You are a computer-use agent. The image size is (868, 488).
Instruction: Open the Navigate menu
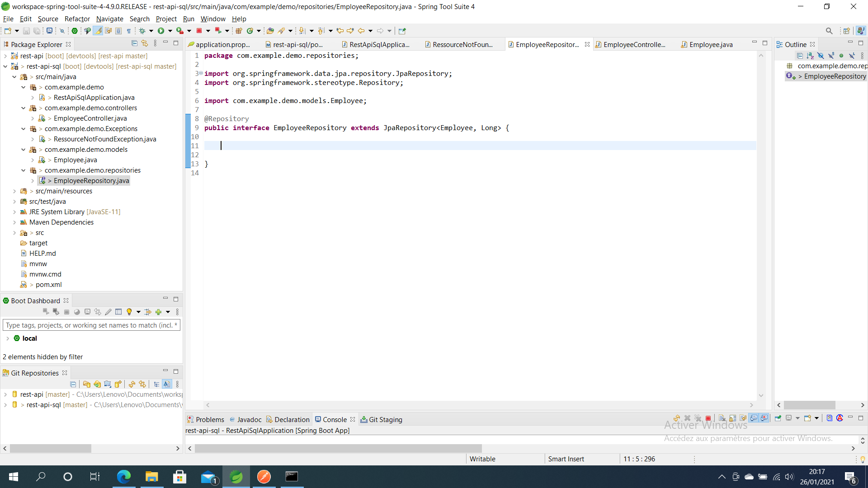(x=110, y=19)
